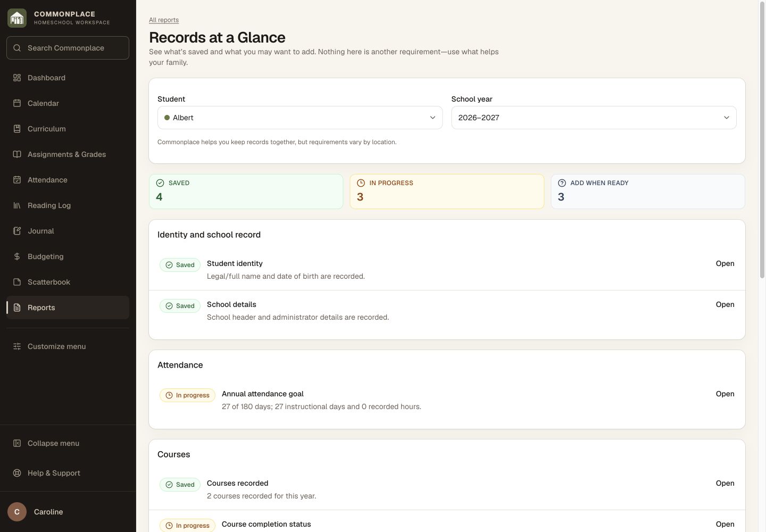The image size is (766, 532).
Task: Click Caroline's avatar circle
Action: (17, 512)
